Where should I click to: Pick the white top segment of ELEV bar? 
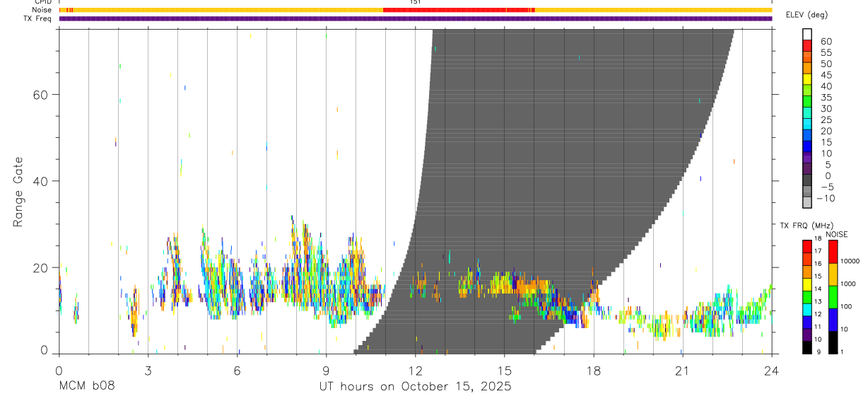point(807,34)
